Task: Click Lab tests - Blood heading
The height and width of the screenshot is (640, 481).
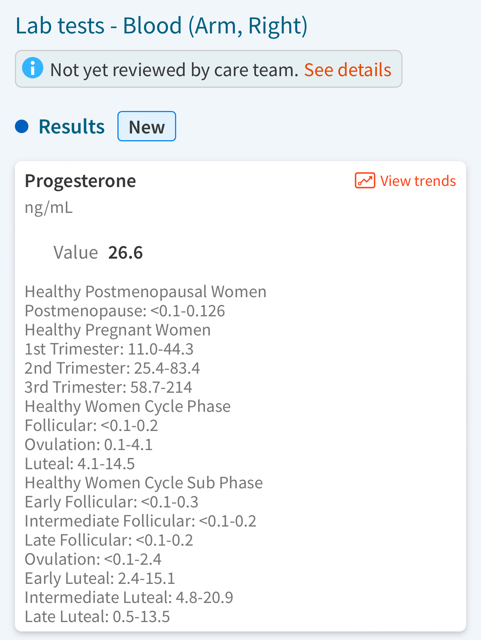Action: coord(161,26)
